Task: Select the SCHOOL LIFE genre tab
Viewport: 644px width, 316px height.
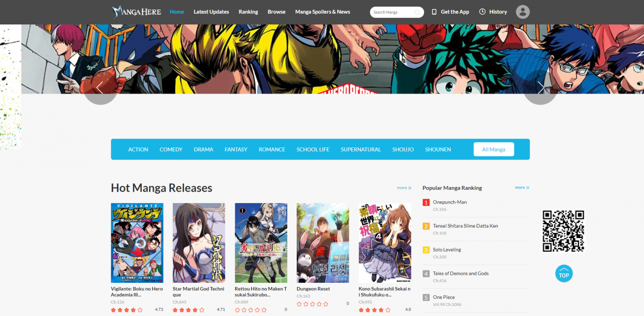Action: click(x=313, y=149)
